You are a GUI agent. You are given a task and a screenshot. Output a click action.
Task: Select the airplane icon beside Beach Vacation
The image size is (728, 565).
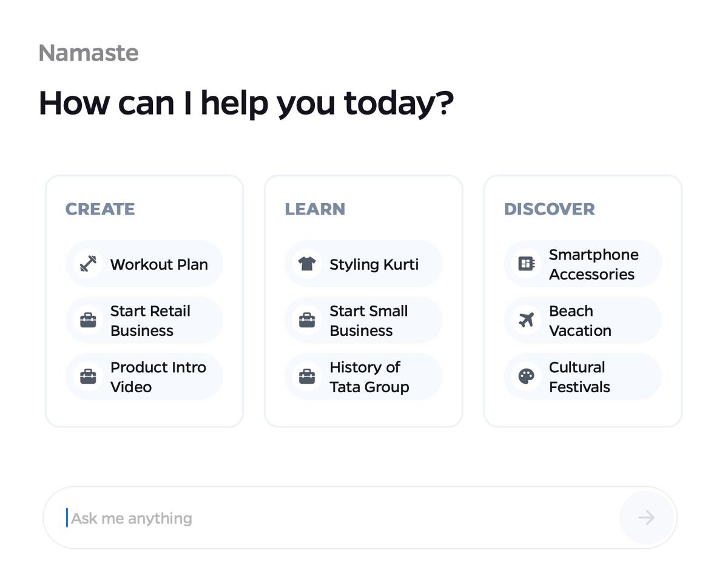[526, 320]
